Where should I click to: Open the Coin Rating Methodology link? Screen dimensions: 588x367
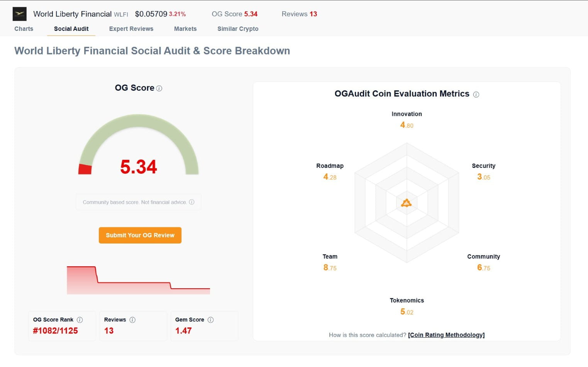point(446,335)
